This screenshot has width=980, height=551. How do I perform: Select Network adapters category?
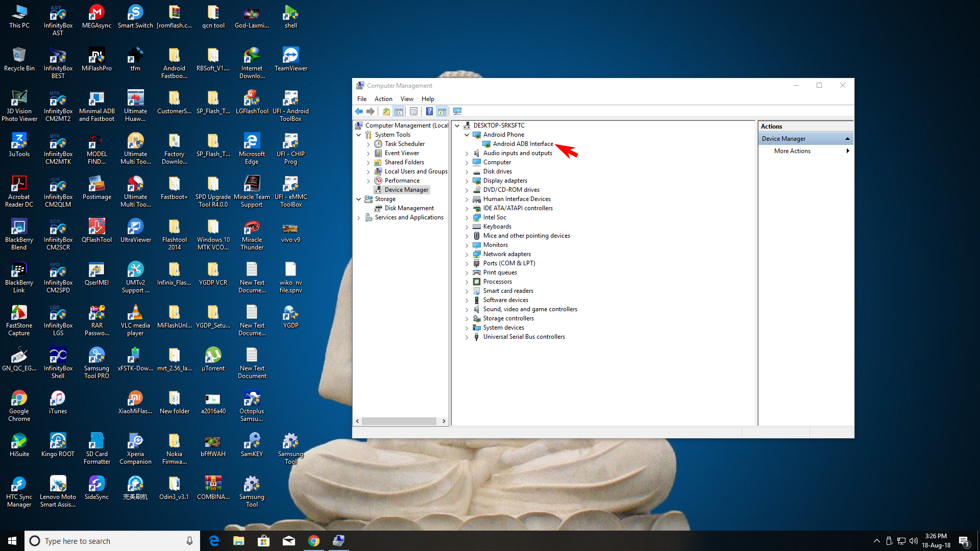pos(507,254)
